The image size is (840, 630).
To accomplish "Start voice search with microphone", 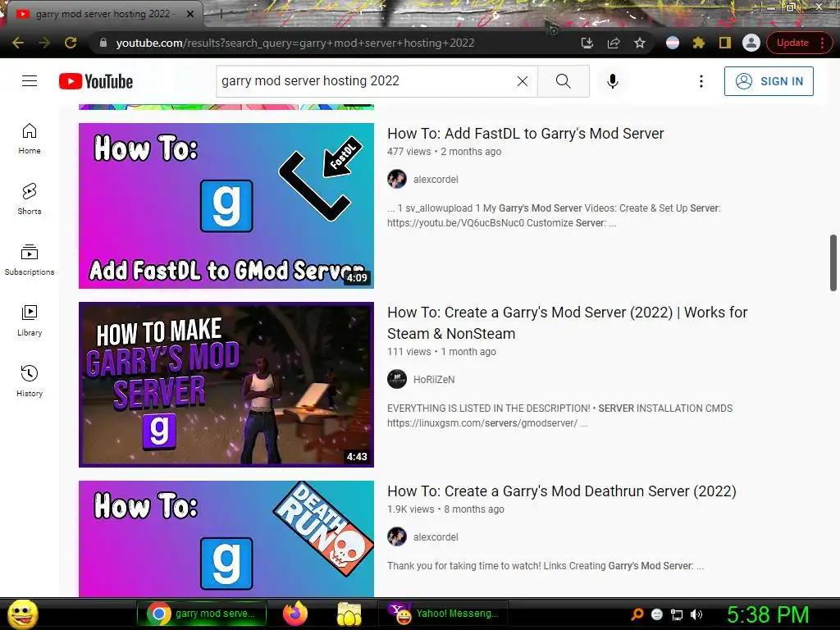I will [612, 81].
